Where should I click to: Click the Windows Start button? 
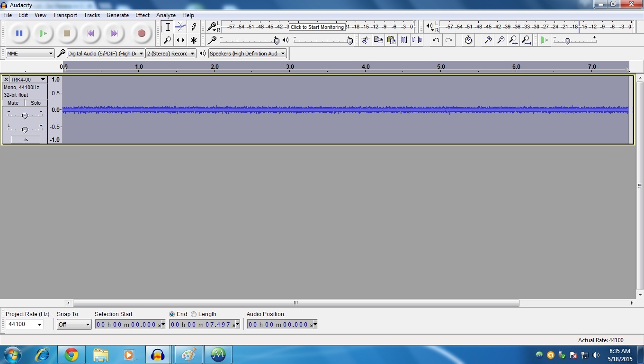coord(12,355)
